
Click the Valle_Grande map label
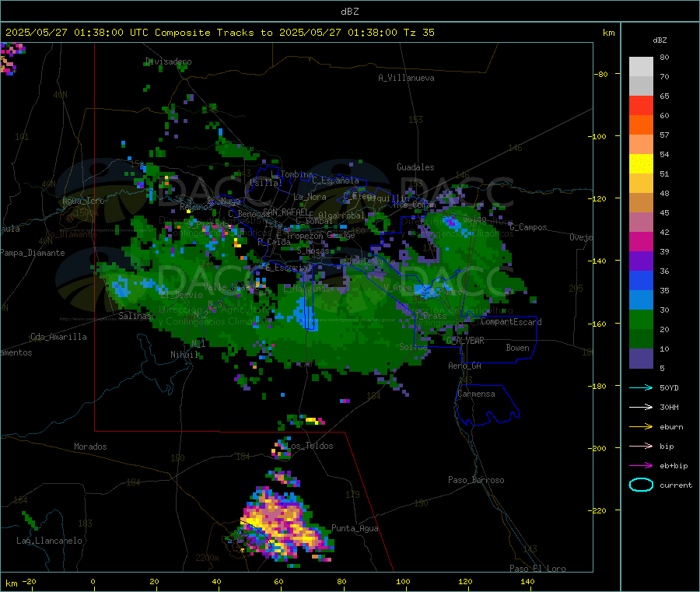[231, 286]
